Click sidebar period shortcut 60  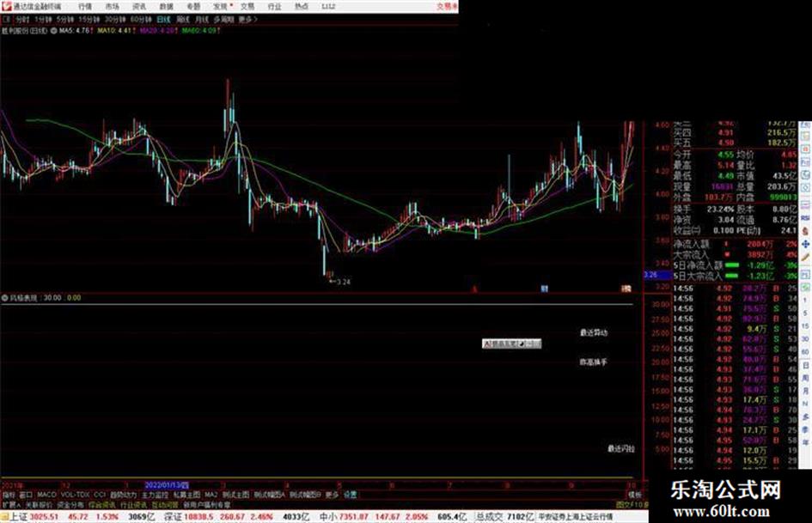coord(805,352)
